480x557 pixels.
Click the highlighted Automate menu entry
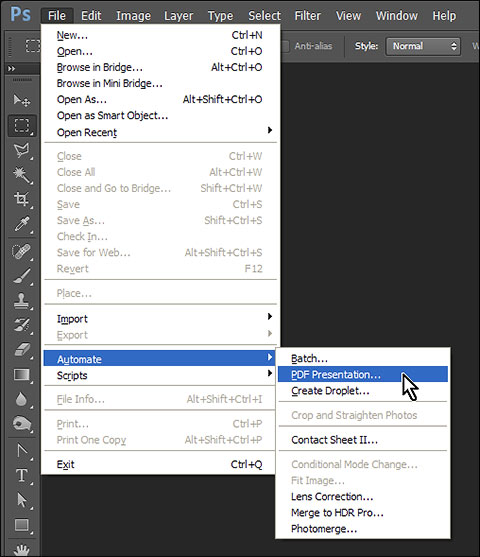(x=160, y=359)
